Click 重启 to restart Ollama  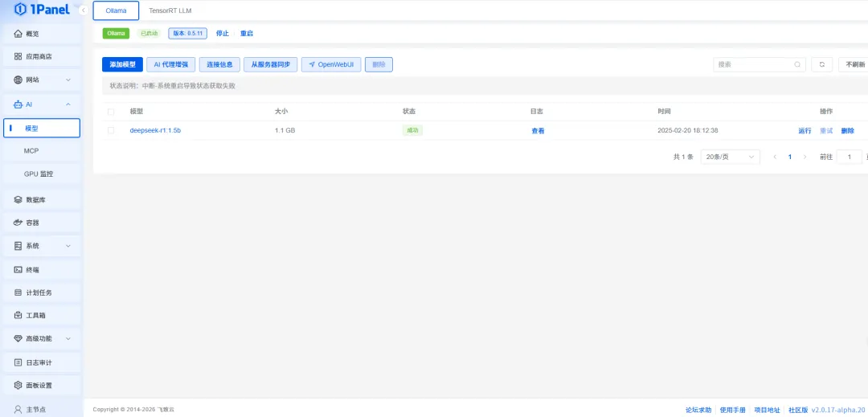(x=247, y=34)
